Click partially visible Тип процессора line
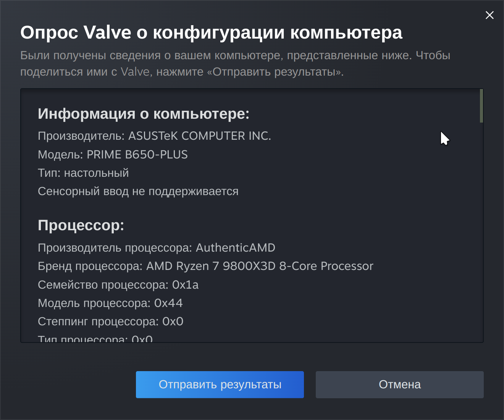The image size is (504, 420). tap(95, 338)
